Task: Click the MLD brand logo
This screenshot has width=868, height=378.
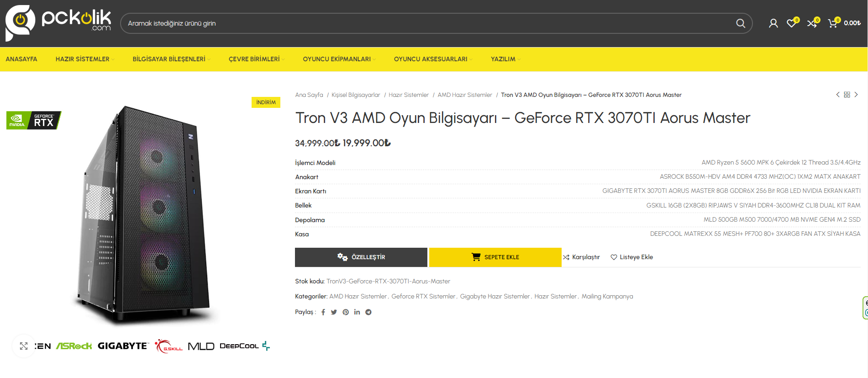Action: click(201, 346)
